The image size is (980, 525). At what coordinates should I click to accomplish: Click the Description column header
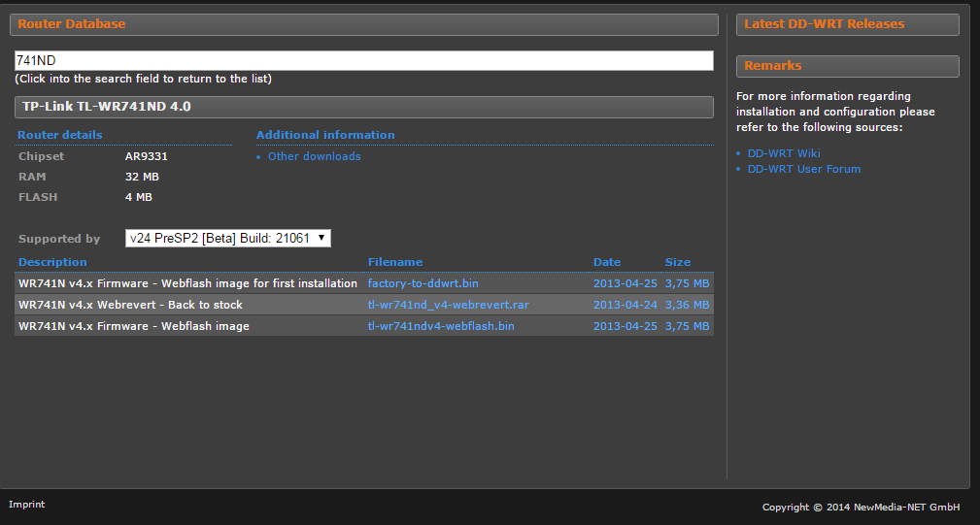coord(52,262)
